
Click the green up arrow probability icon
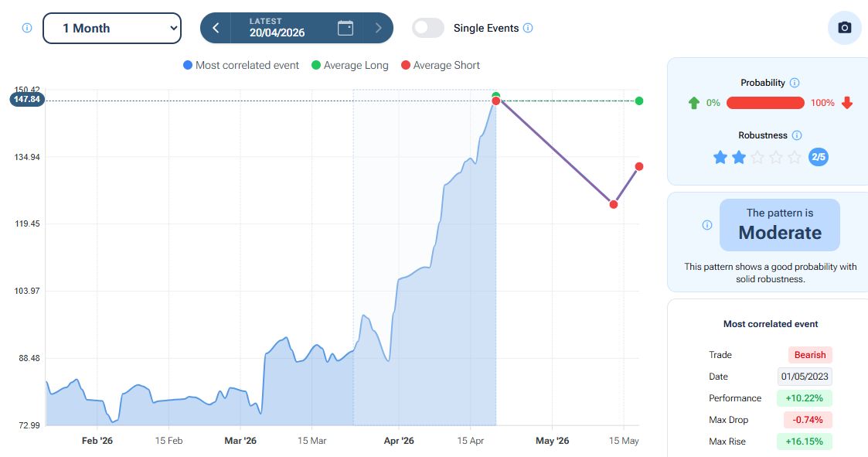(x=694, y=103)
